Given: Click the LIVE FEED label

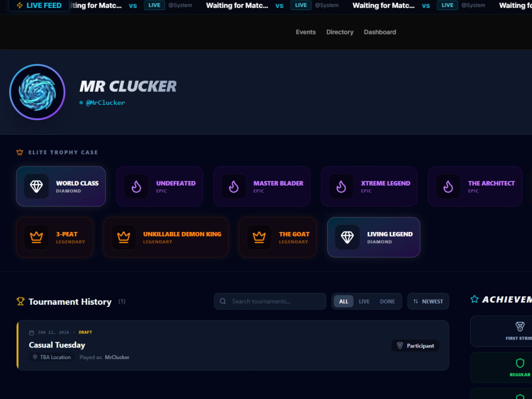Looking at the screenshot, I should pos(44,5).
